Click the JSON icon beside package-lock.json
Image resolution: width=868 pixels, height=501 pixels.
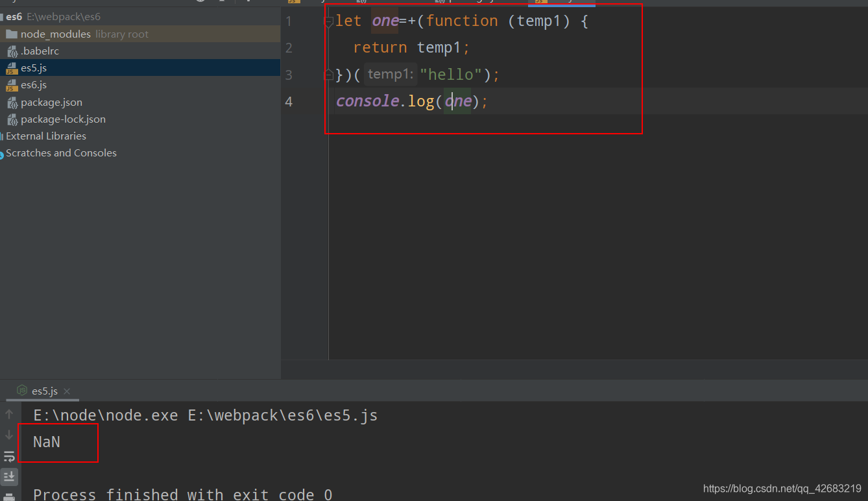[x=12, y=119]
